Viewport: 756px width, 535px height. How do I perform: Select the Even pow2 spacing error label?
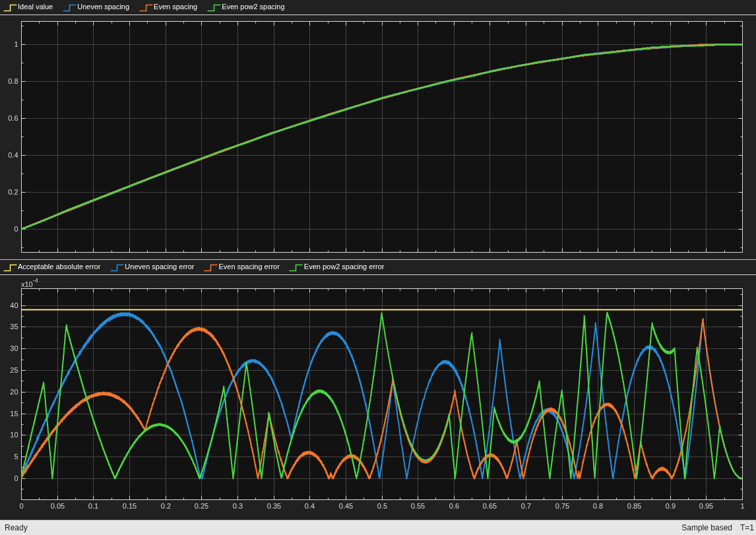point(344,267)
